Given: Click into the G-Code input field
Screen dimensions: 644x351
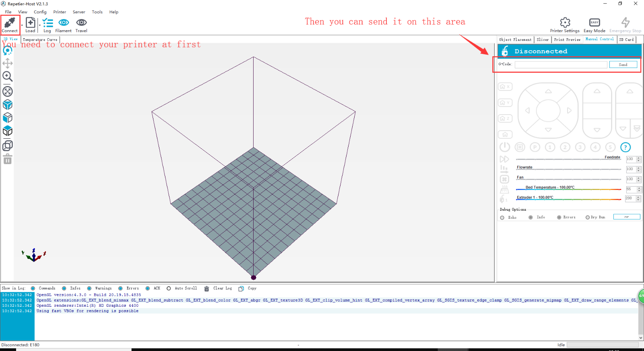Looking at the screenshot, I should point(561,65).
